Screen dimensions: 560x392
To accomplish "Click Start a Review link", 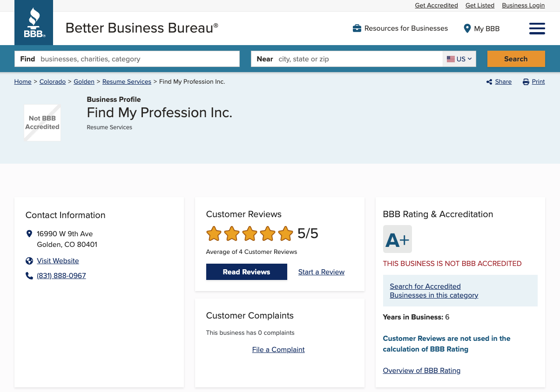I will (322, 272).
